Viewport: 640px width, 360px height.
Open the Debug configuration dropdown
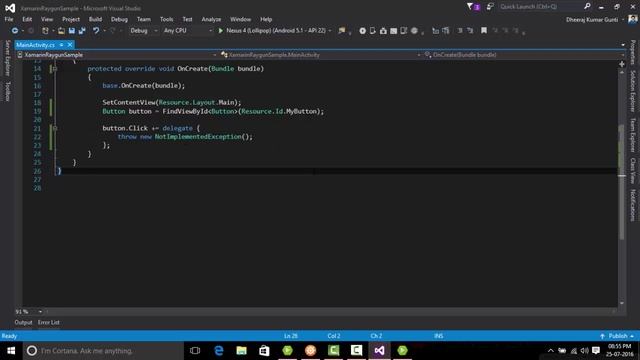pyautogui.click(x=143, y=31)
